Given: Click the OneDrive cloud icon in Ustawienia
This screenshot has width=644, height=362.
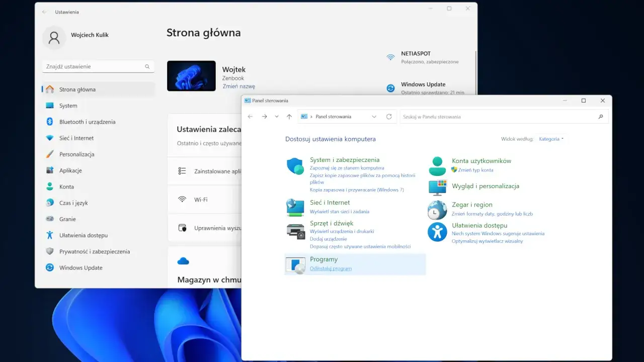Looking at the screenshot, I should (183, 261).
